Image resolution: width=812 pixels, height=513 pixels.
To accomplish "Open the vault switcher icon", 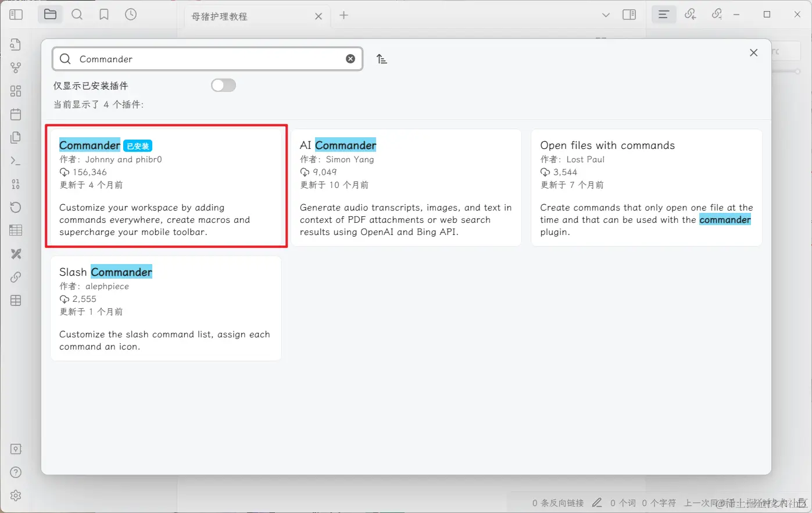I will (16, 449).
